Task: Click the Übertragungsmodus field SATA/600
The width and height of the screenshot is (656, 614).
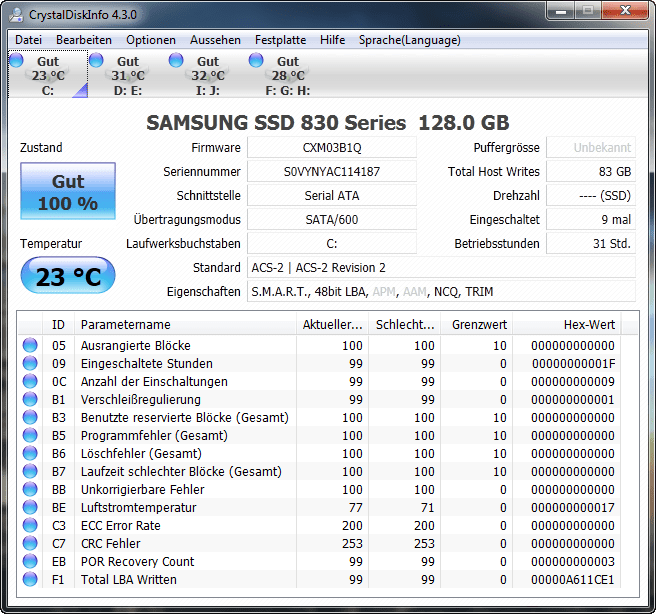Action: 332,220
